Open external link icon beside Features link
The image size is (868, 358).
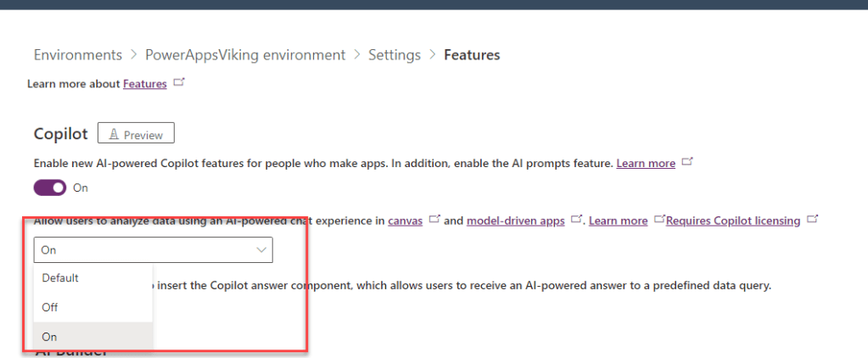click(x=178, y=83)
